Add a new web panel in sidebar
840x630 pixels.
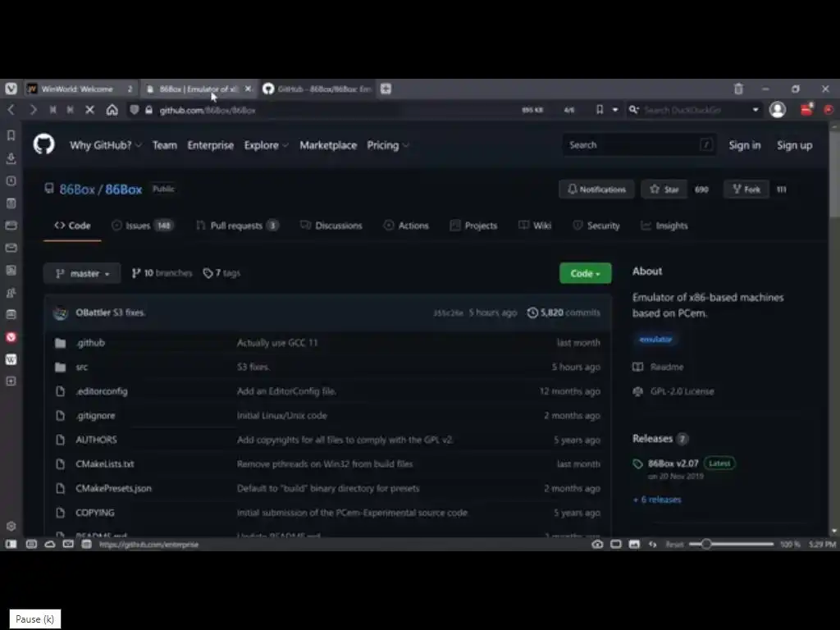(11, 381)
